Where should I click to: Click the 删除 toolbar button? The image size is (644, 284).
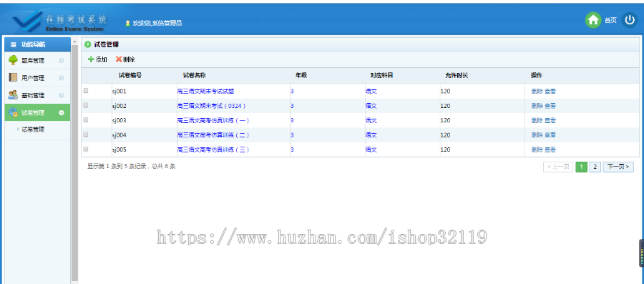coord(125,59)
